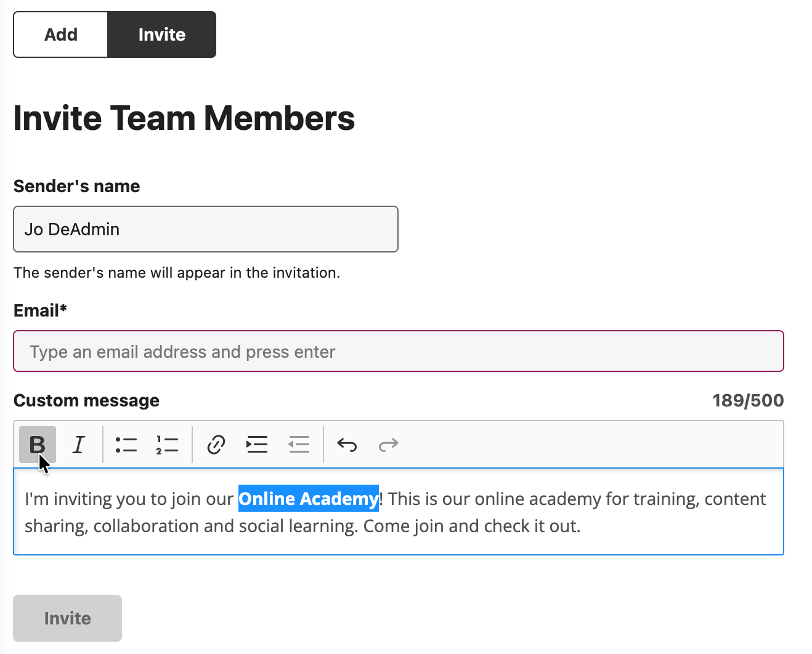This screenshot has width=812, height=654.
Task: Switch to the Add tab
Action: tap(61, 34)
